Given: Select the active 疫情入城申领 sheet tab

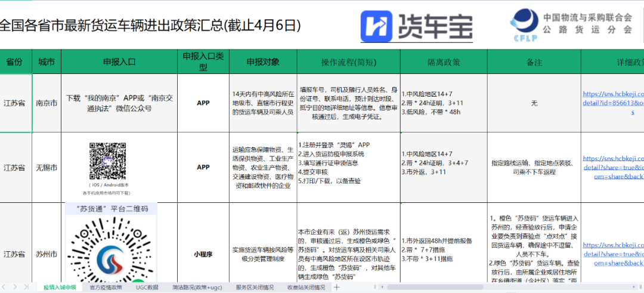Looking at the screenshot, I should pos(60,288).
